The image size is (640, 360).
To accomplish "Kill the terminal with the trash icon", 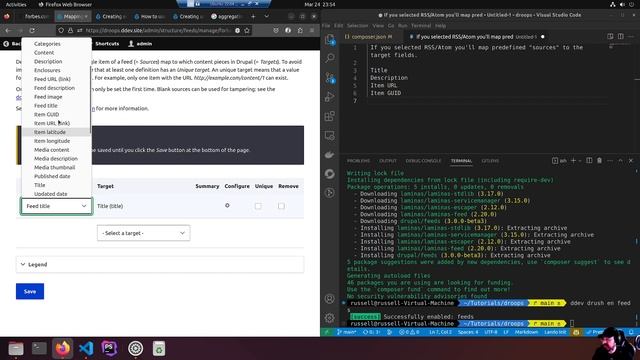I will click(x=599, y=161).
